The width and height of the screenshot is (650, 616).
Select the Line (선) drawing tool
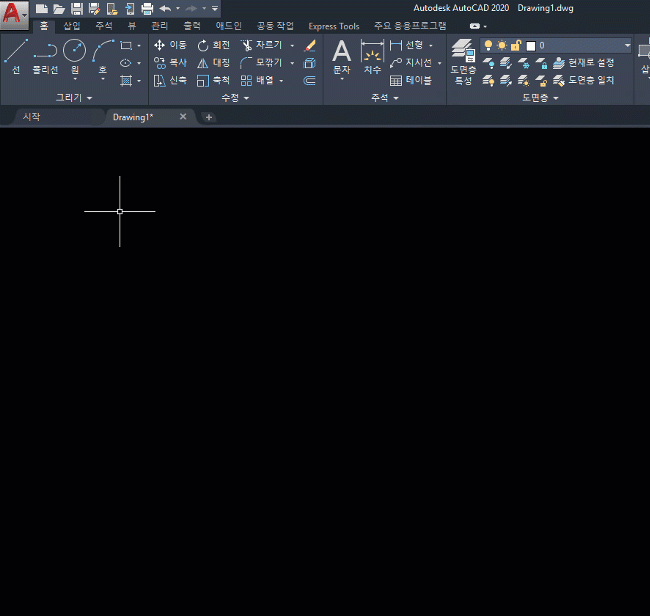(x=16, y=57)
